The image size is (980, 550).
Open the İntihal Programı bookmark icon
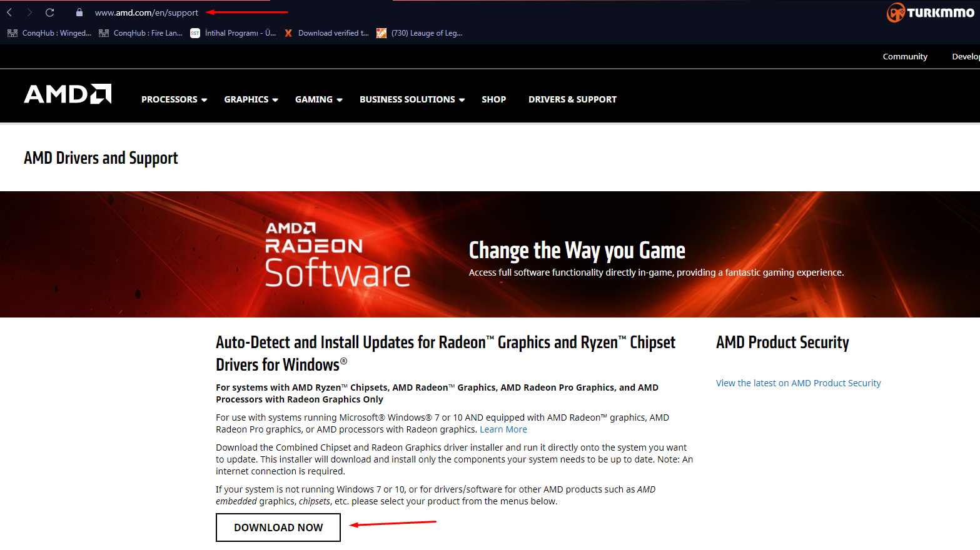(x=195, y=33)
